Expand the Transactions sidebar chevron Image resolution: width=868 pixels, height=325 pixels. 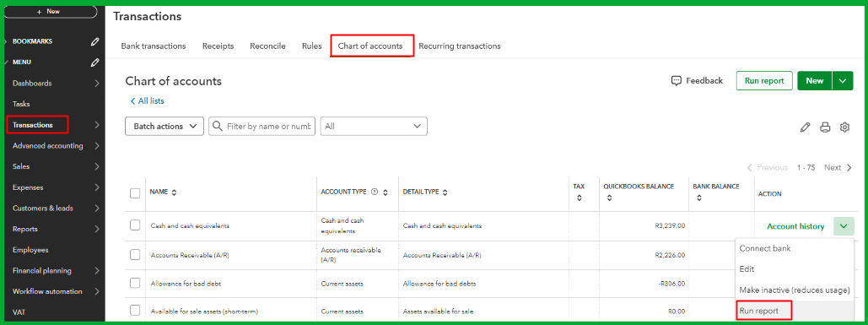pyautogui.click(x=97, y=125)
